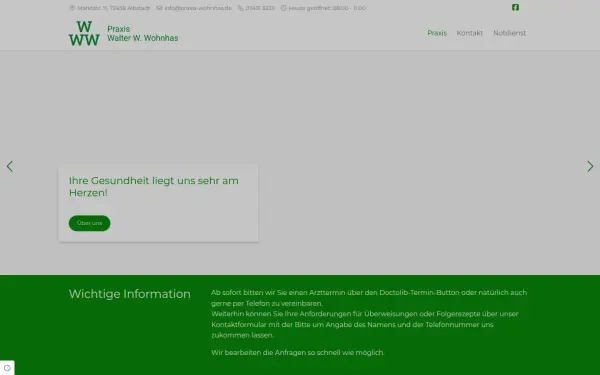Click the Wir bearbeiten die Anfragen sentence
This screenshot has height=375, width=600.
coord(298,352)
